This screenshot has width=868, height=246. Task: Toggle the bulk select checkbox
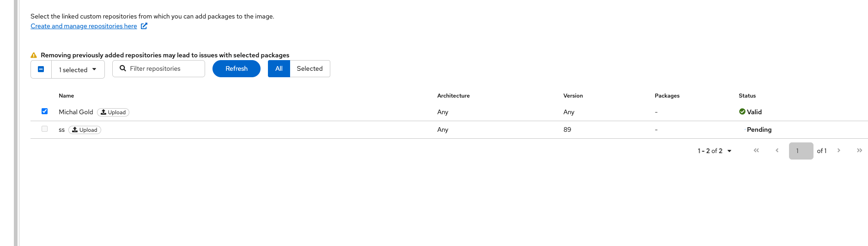coord(41,69)
